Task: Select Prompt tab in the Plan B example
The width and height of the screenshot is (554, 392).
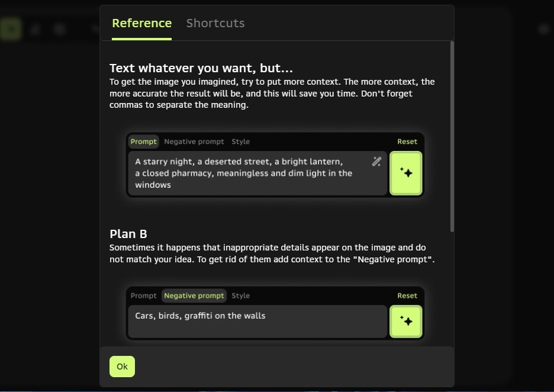Action: (144, 295)
